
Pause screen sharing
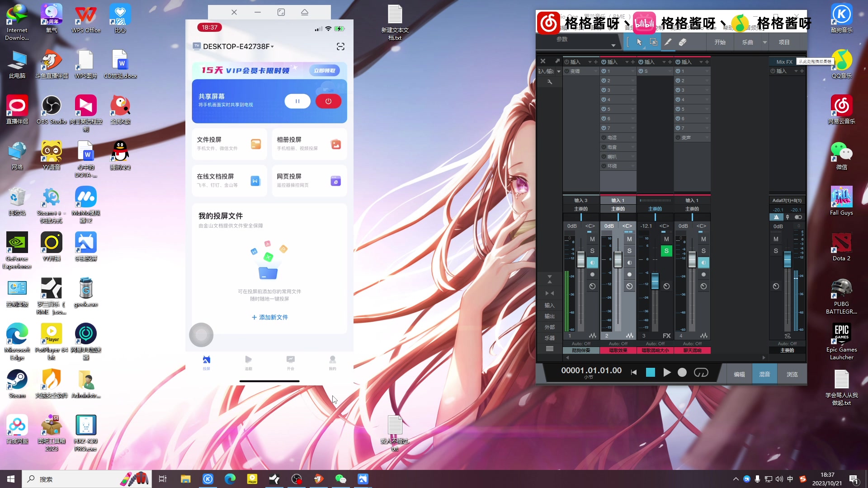tap(297, 101)
